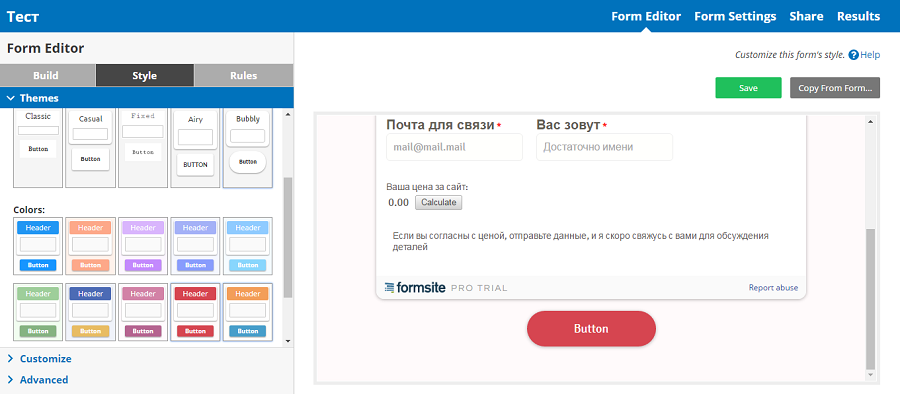Select the Casual theme thumbnail

[91, 148]
